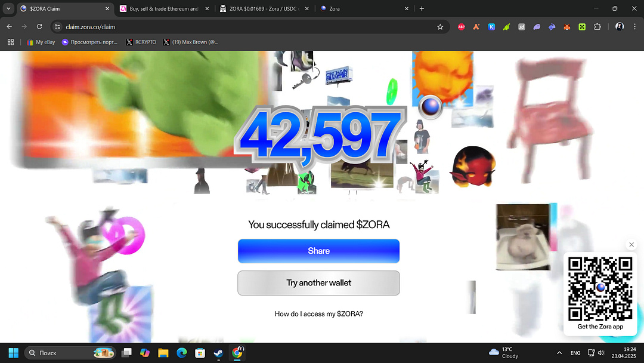Viewport: 644px width, 363px height.
Task: Open the Adblock Plus extension
Action: click(461, 27)
